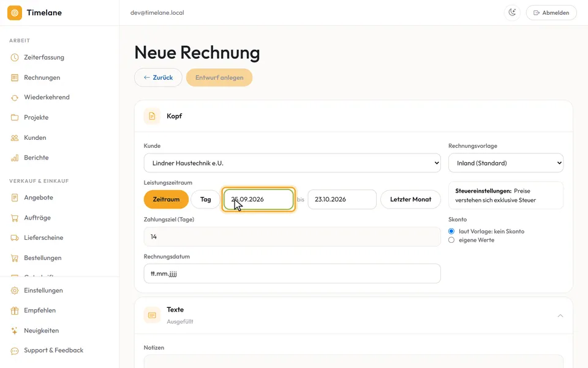Screen dimensions: 588x368
Task: Open Zeiterfassung clock icon in sidebar
Action: coord(15,58)
